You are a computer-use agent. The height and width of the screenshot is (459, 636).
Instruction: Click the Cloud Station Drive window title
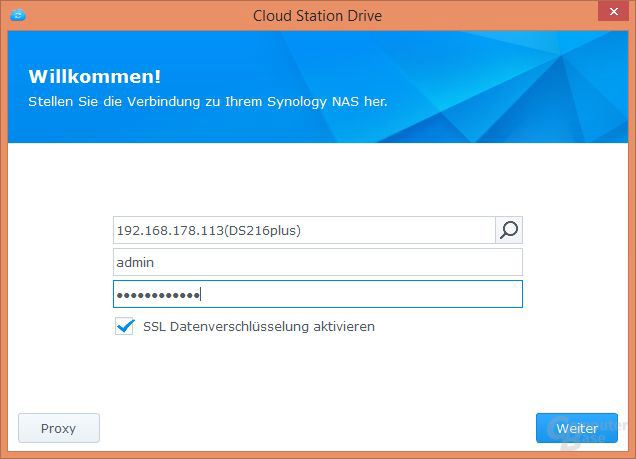pyautogui.click(x=317, y=16)
